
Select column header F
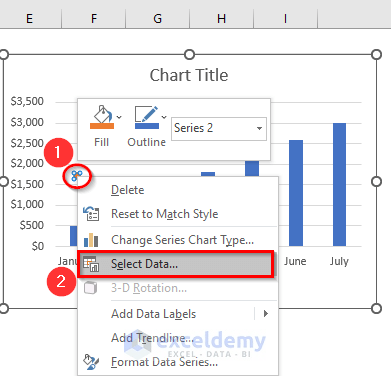pyautogui.click(x=94, y=19)
